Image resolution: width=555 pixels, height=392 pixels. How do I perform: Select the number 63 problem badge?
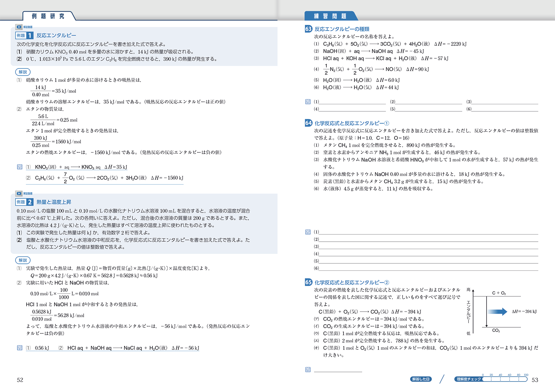308,29
